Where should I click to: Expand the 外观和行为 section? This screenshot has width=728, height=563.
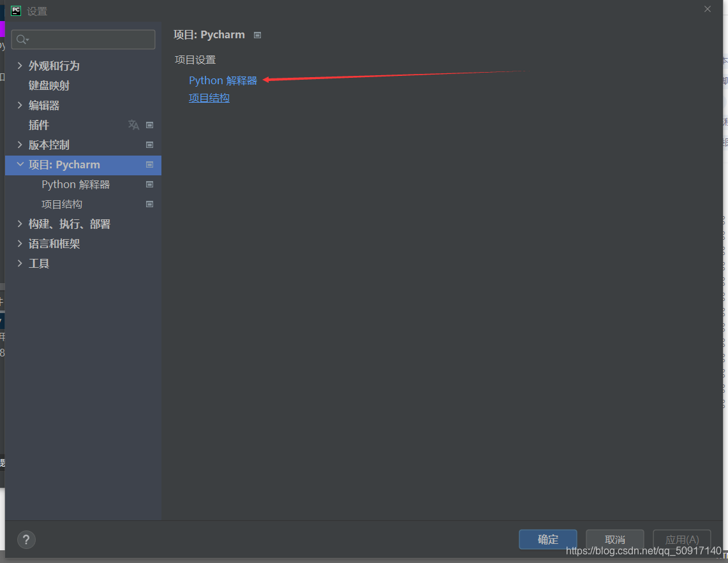[x=20, y=66]
